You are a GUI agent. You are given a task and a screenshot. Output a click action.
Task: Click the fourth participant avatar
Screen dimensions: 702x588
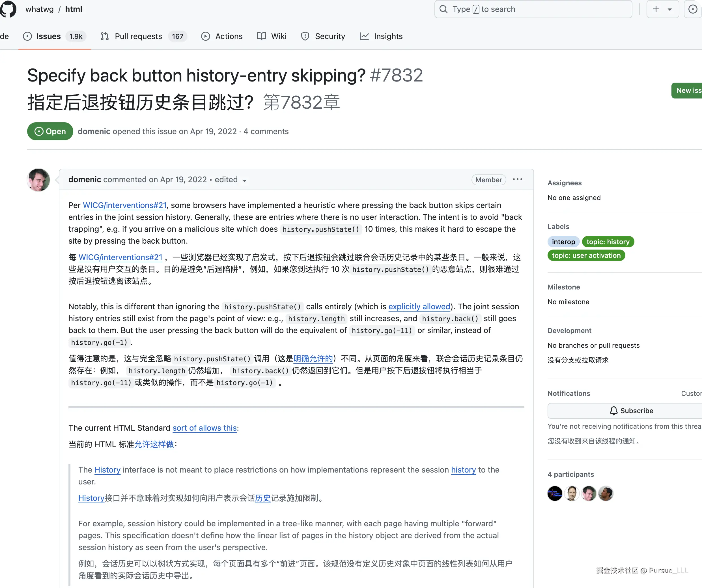tap(605, 493)
